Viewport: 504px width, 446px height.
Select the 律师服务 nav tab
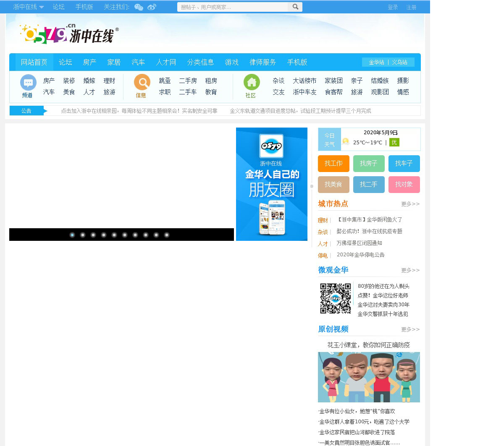click(263, 62)
